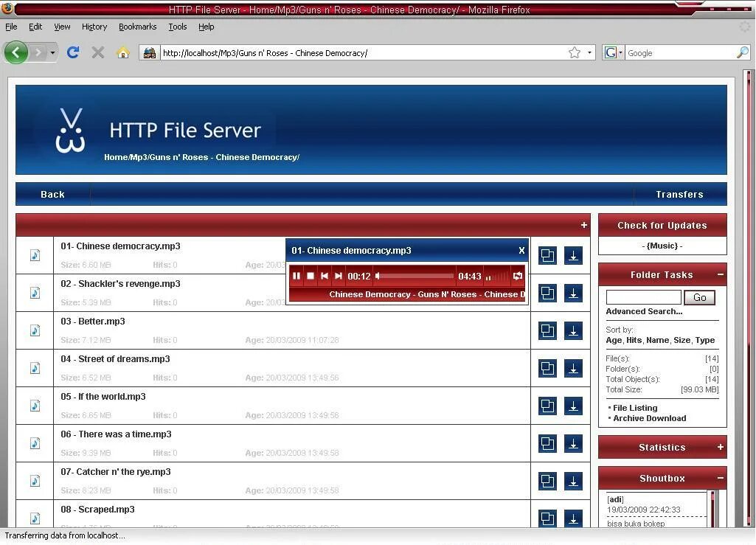Download 01- Chinese democracy.mp3
The width and height of the screenshot is (756, 545).
pyautogui.click(x=573, y=256)
